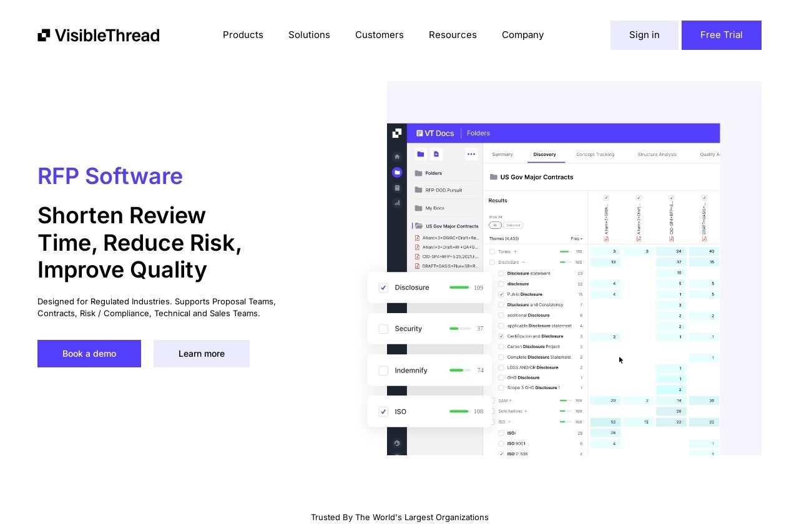
Task: Click PDF icon of CIO-SP4+RFP+5.25.2021 file in tree
Action: click(417, 256)
